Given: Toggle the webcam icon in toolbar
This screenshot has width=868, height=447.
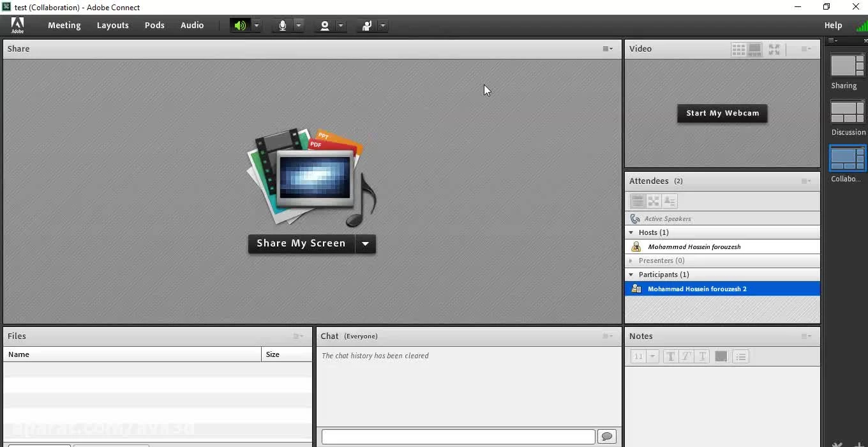Looking at the screenshot, I should (x=325, y=26).
